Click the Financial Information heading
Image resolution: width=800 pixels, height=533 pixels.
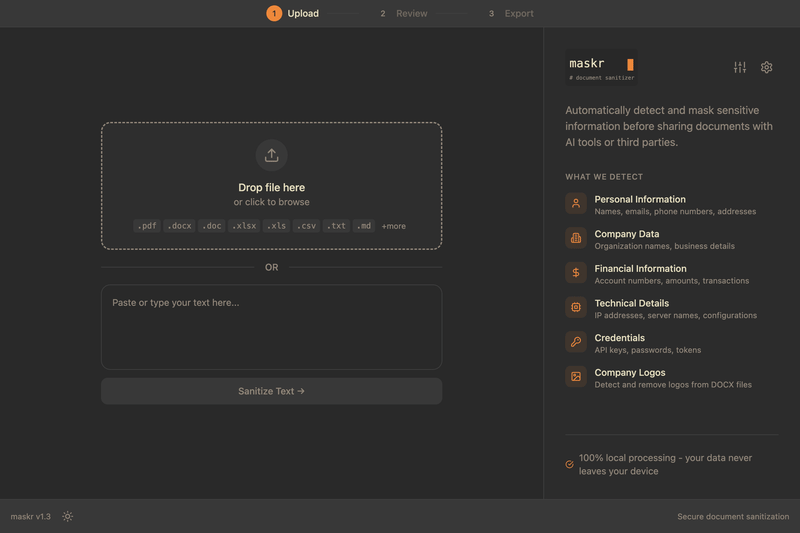[640, 269]
